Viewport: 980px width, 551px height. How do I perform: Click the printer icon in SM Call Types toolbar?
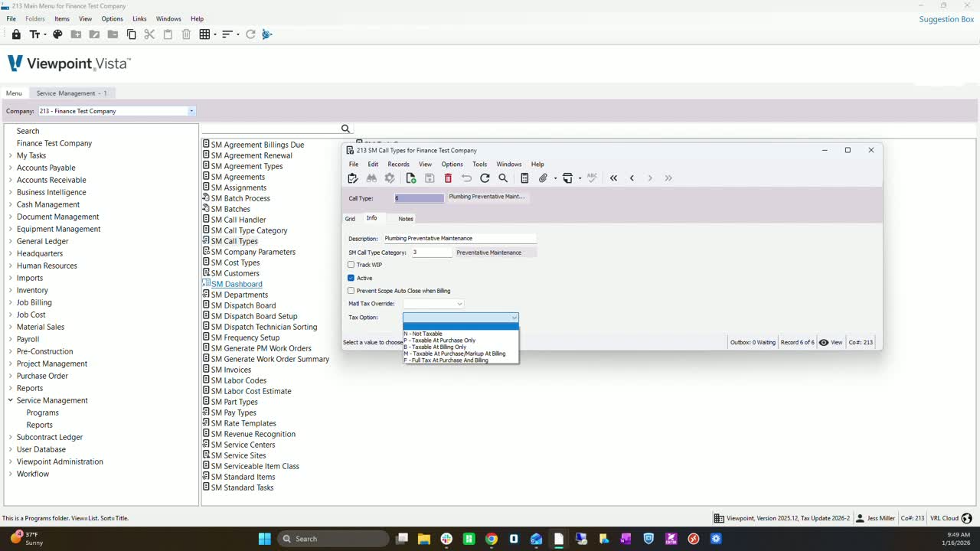(x=567, y=178)
